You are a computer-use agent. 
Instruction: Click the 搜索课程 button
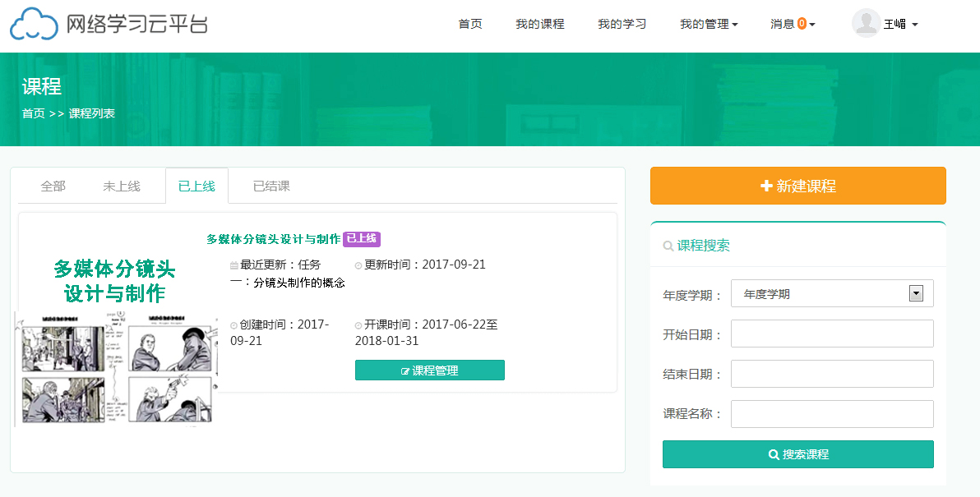tap(797, 453)
